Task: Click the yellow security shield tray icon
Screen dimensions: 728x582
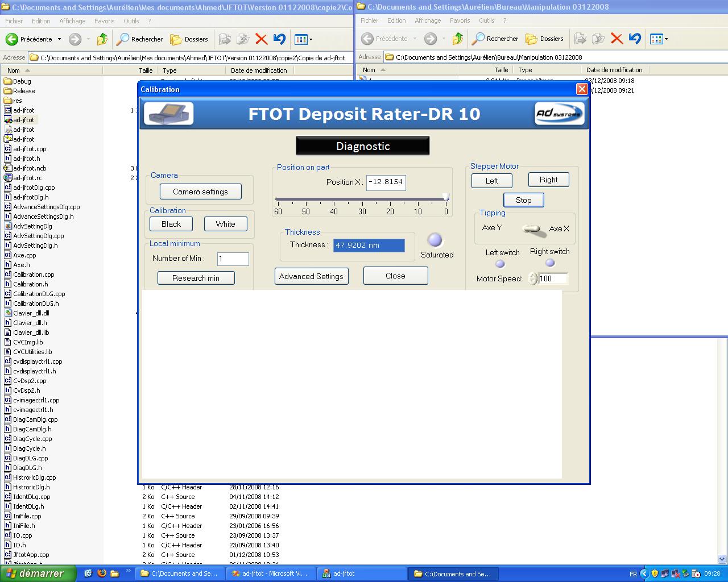Action: click(655, 573)
